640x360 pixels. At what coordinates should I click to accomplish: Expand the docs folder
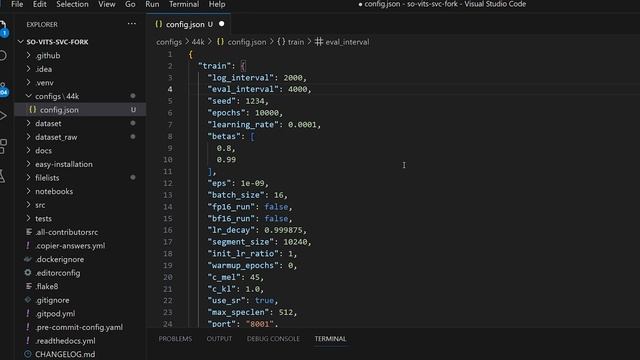click(x=43, y=151)
